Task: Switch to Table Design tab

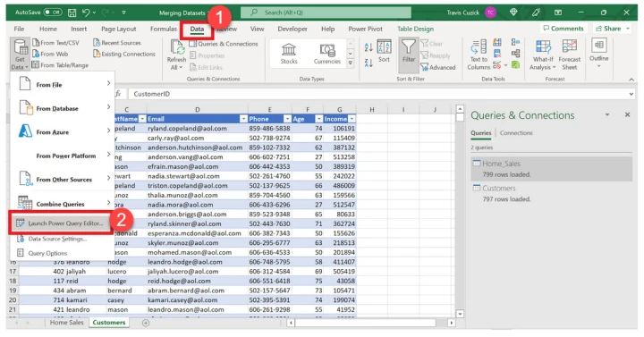Action: coord(415,29)
